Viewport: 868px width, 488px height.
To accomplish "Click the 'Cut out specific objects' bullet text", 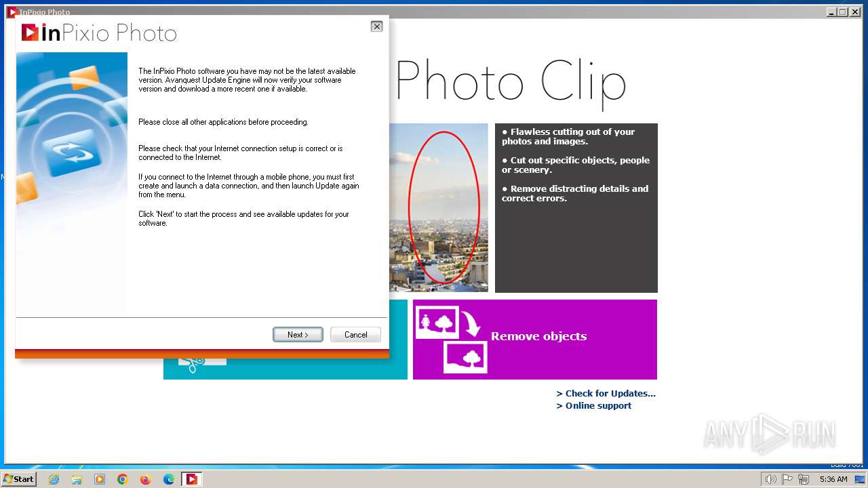I will click(576, 165).
